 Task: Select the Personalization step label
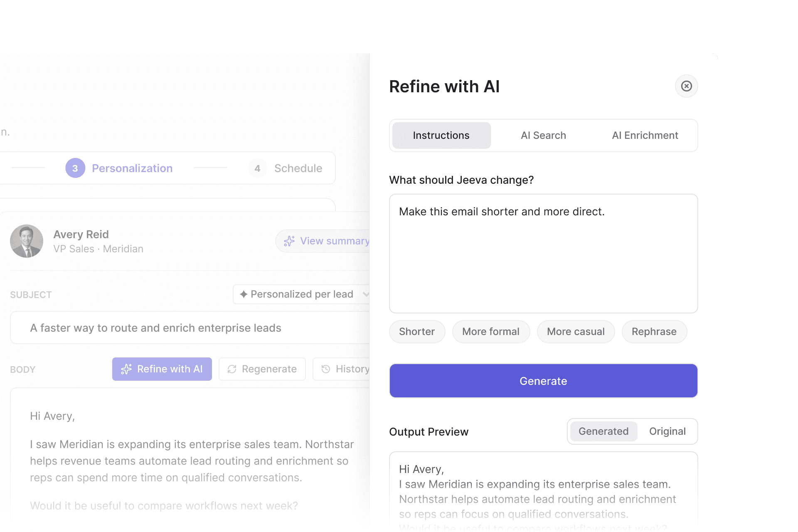tap(132, 168)
